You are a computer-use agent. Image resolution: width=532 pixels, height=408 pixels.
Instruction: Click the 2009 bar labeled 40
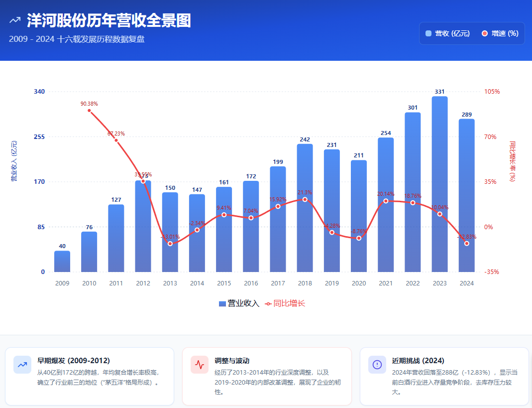62,262
